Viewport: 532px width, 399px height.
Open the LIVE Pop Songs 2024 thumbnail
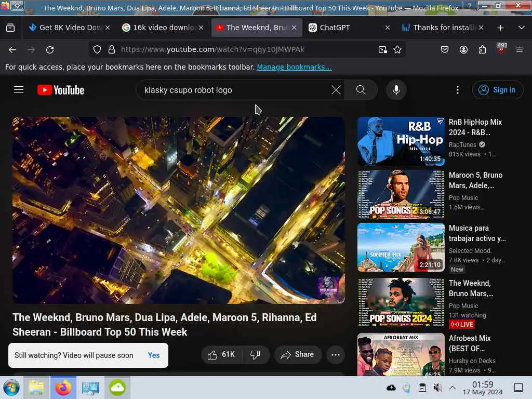coord(401,302)
